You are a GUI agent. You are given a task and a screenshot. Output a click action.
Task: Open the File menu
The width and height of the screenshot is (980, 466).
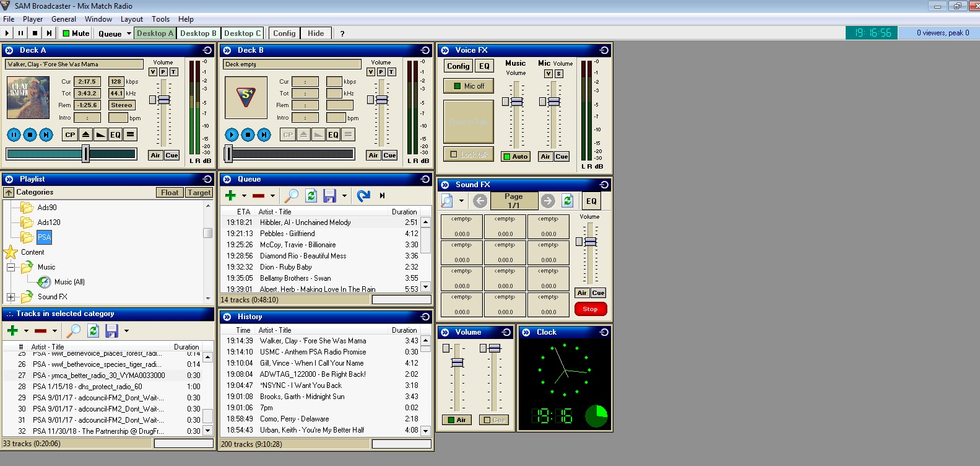(x=9, y=19)
